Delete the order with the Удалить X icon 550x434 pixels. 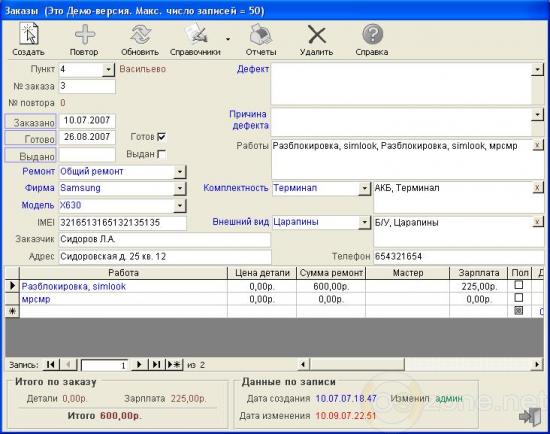317,34
